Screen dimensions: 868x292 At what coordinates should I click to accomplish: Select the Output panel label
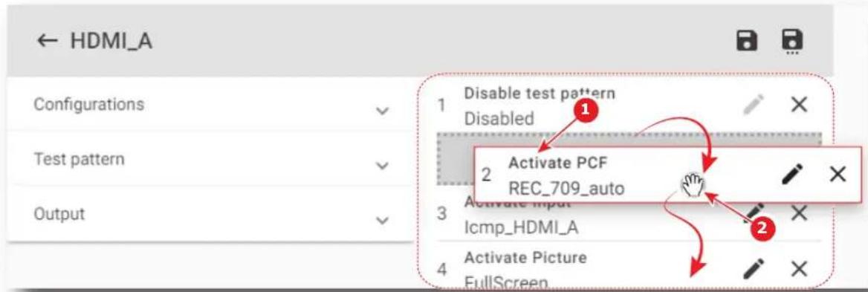pos(59,213)
